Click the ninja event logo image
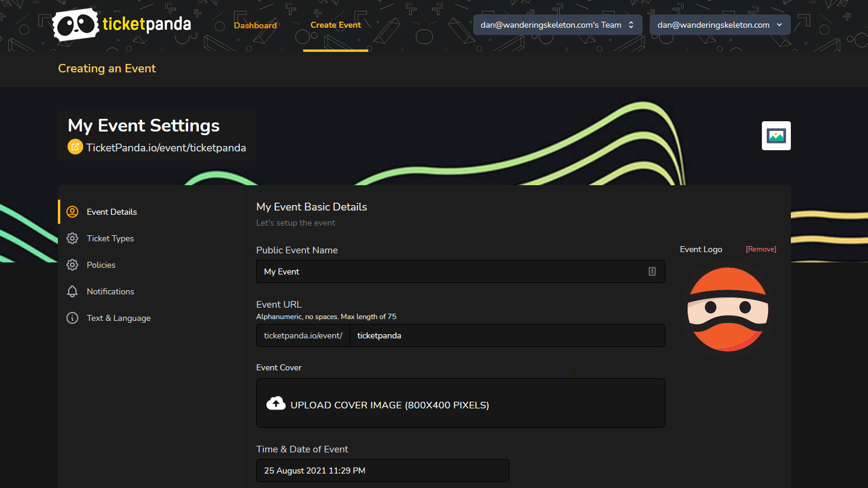 pos(728,309)
